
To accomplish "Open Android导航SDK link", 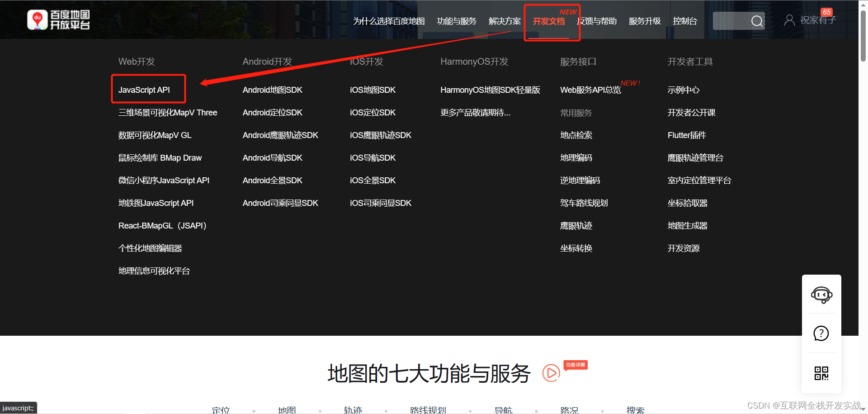I will click(x=273, y=158).
